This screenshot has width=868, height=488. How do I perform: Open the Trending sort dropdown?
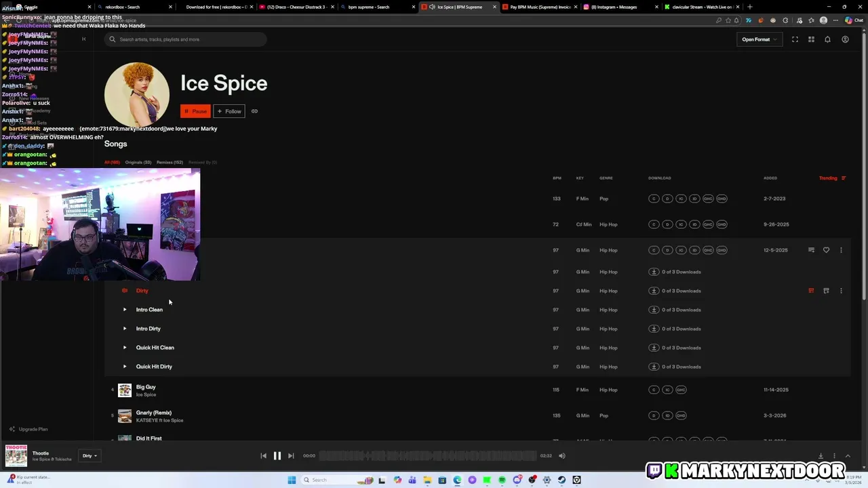pos(832,178)
